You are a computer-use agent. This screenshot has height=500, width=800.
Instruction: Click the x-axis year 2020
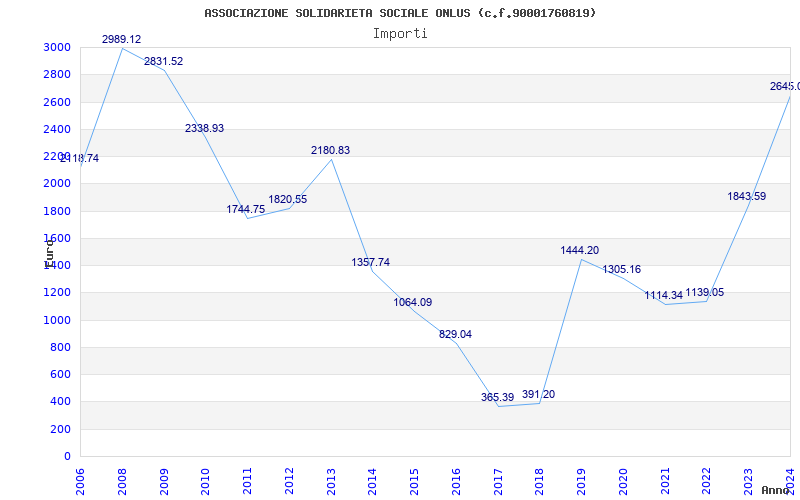coord(623,482)
